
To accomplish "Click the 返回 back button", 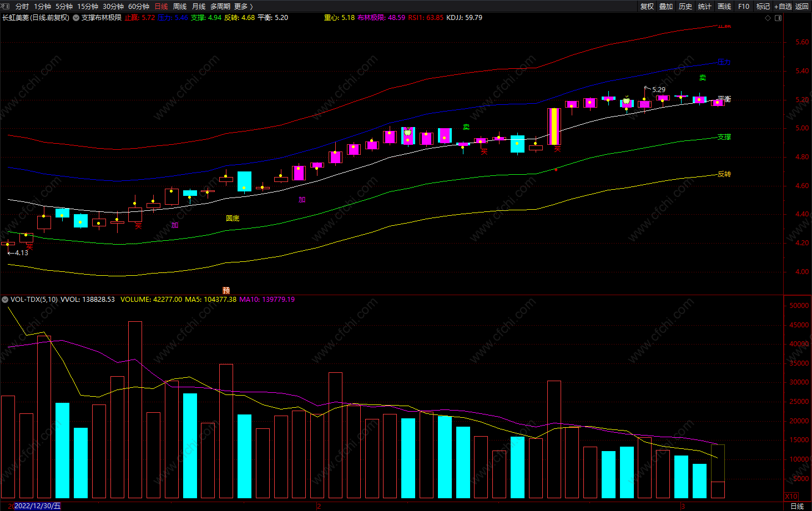I will [802, 6].
